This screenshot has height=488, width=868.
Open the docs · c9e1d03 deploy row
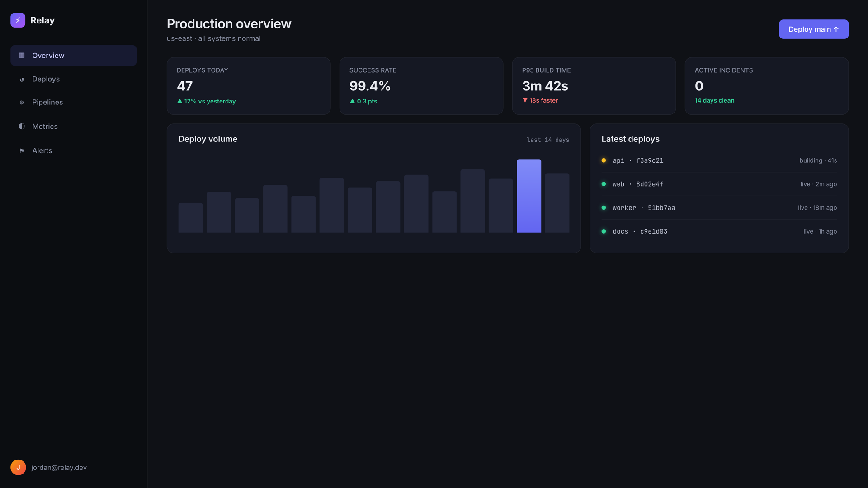[719, 231]
